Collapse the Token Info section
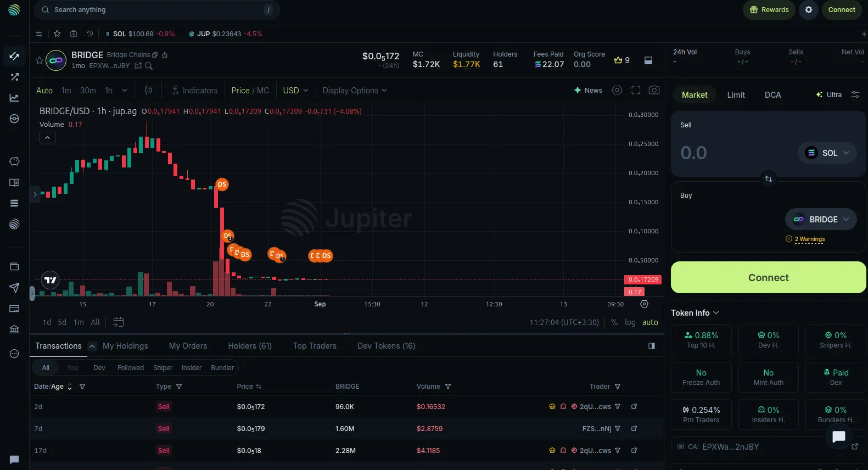 coord(695,313)
